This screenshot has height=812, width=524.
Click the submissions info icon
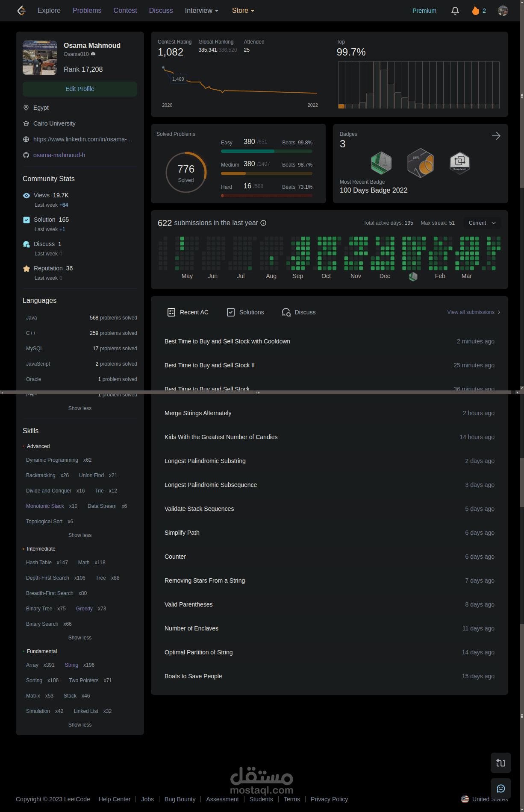pyautogui.click(x=263, y=223)
